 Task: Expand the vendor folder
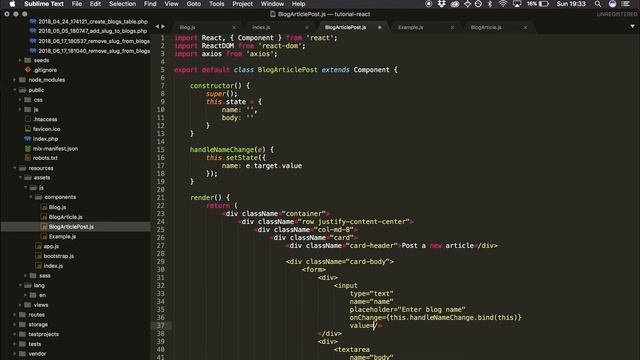coord(15,354)
